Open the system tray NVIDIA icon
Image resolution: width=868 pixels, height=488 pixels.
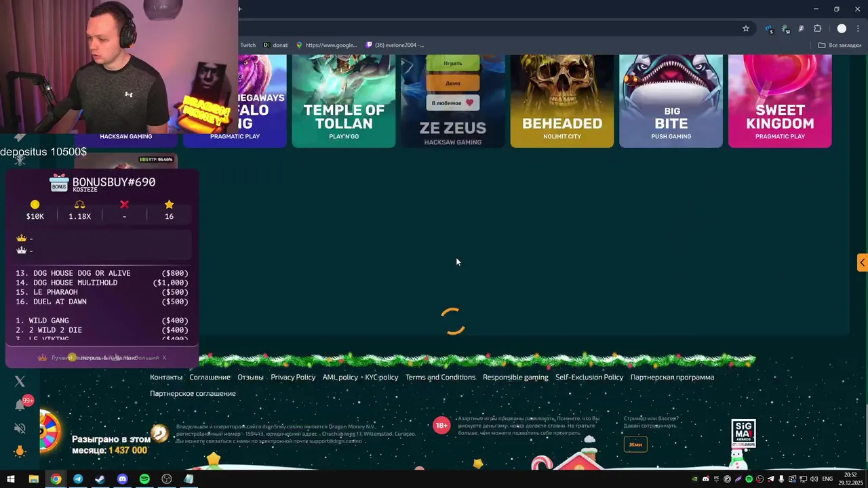pyautogui.click(x=694, y=479)
